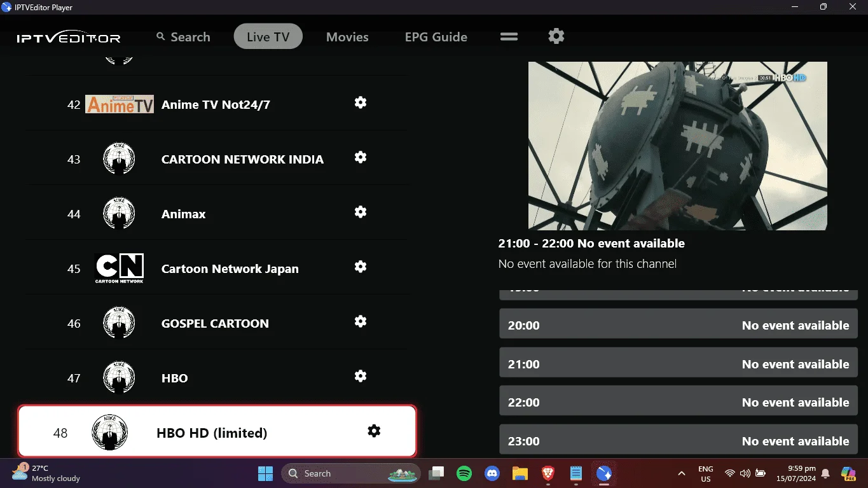Click the IPTVEditor logo
This screenshot has width=868, height=488.
pyautogui.click(x=69, y=38)
